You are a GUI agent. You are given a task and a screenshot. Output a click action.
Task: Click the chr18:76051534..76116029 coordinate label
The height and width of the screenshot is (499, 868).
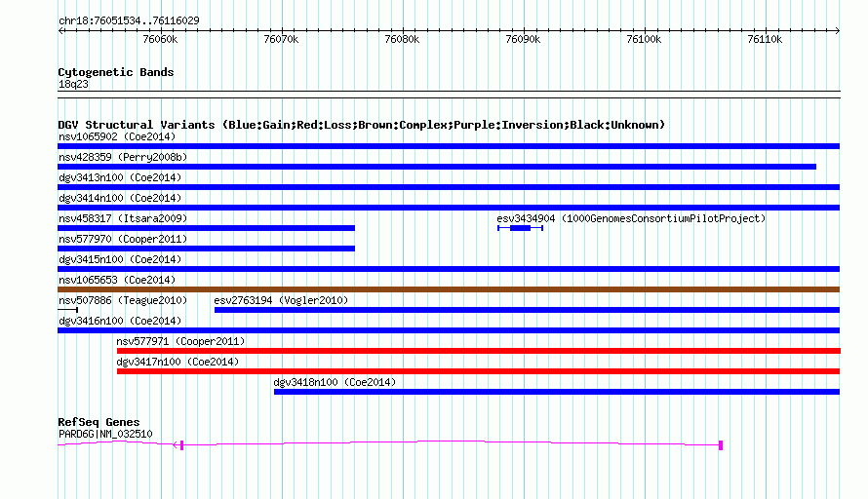(129, 21)
